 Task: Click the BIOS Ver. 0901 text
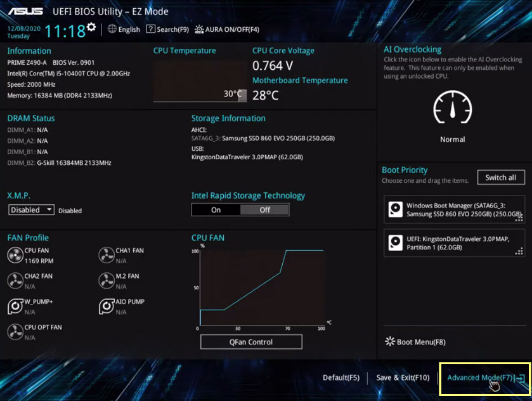tap(74, 62)
